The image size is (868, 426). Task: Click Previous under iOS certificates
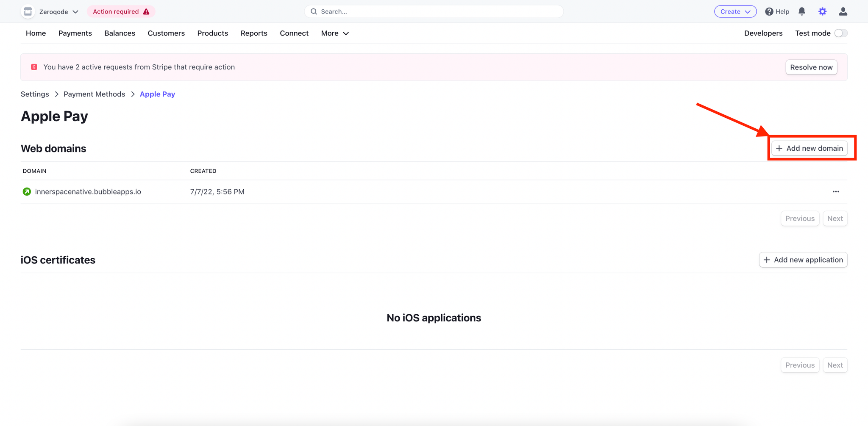click(800, 365)
